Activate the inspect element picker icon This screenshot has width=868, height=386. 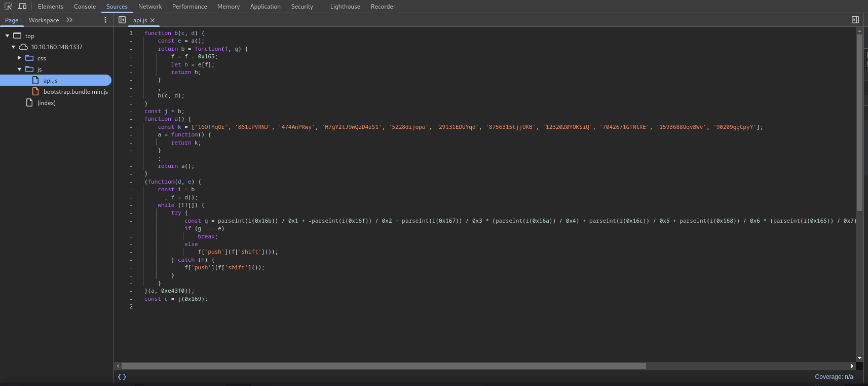pyautogui.click(x=8, y=6)
